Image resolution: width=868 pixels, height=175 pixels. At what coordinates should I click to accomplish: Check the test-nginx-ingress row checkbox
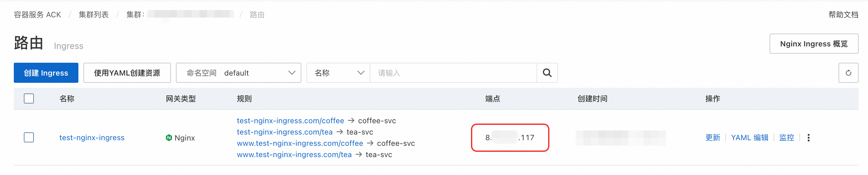coord(29,138)
